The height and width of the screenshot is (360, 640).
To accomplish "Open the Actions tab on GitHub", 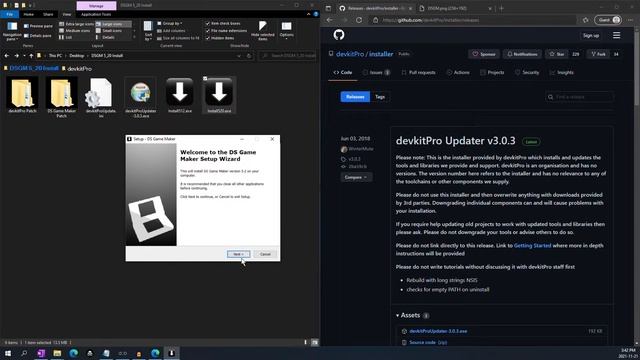I will coord(458,72).
